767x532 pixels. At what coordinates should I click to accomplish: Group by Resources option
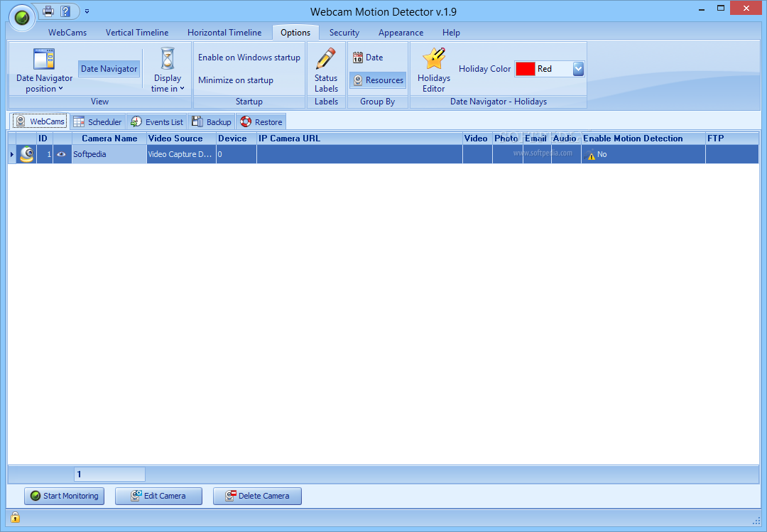378,80
